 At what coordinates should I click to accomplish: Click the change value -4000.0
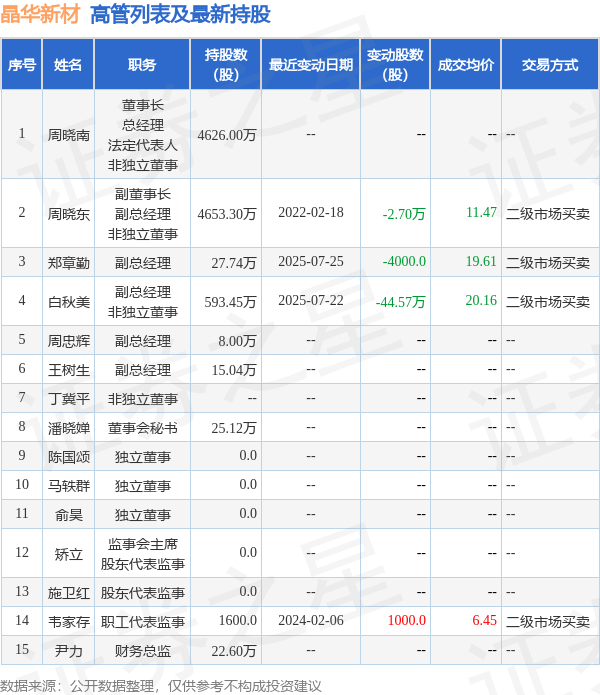(404, 261)
